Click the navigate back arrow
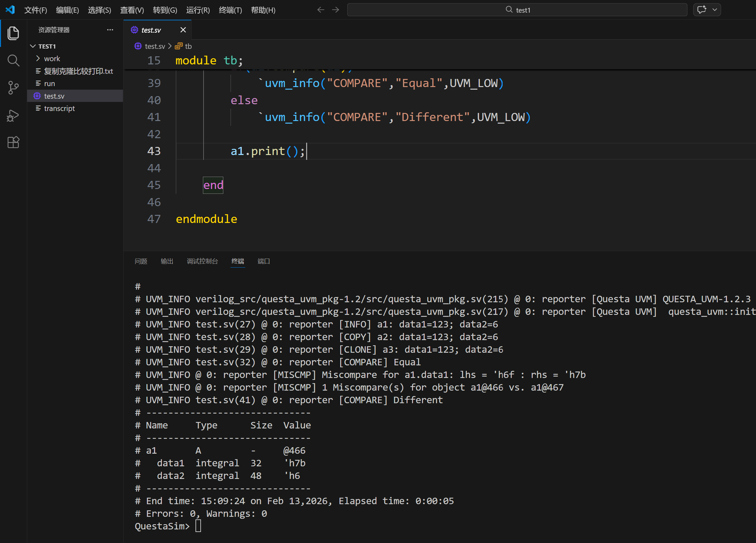 point(321,10)
